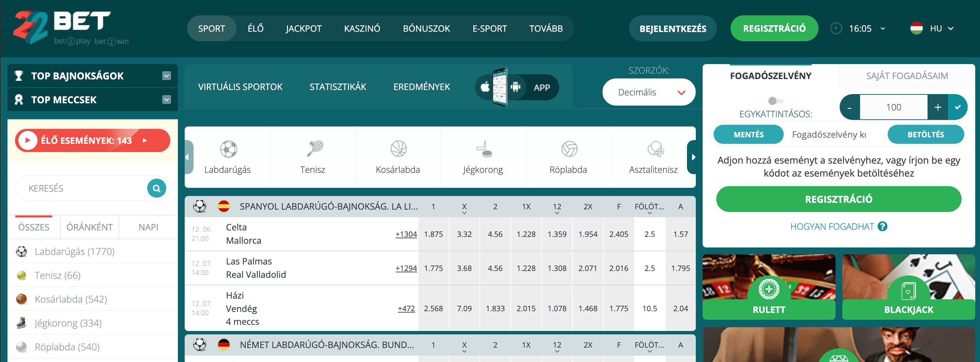Click the green Regisztráció button in the bet slip

839,199
